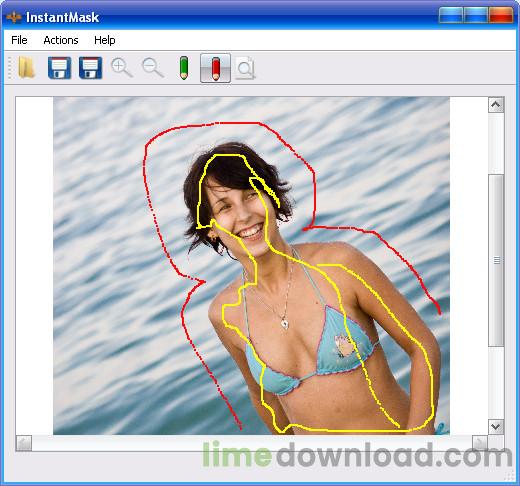
Task: Click the vertical scrollbar down arrow
Action: click(496, 427)
